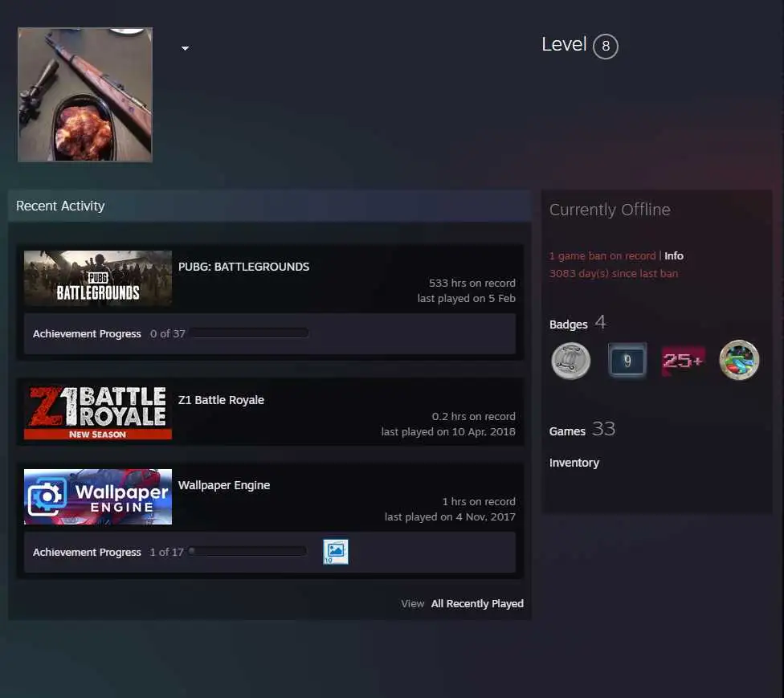784x698 pixels.
Task: Click the '0.2 hrs on record' text
Action: (473, 417)
